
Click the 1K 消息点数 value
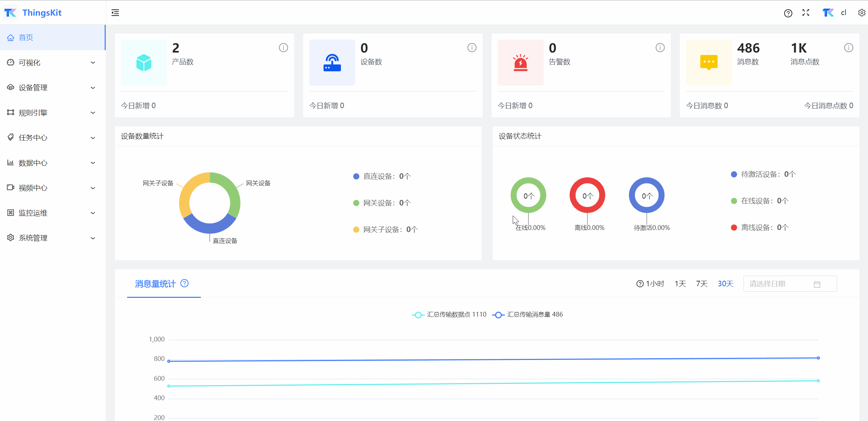click(799, 48)
